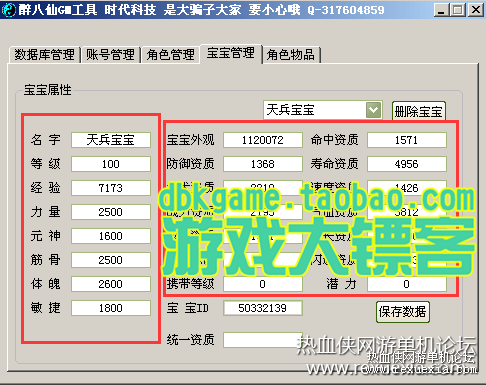
Task: Click the empty 统一资质 input field
Action: click(263, 340)
